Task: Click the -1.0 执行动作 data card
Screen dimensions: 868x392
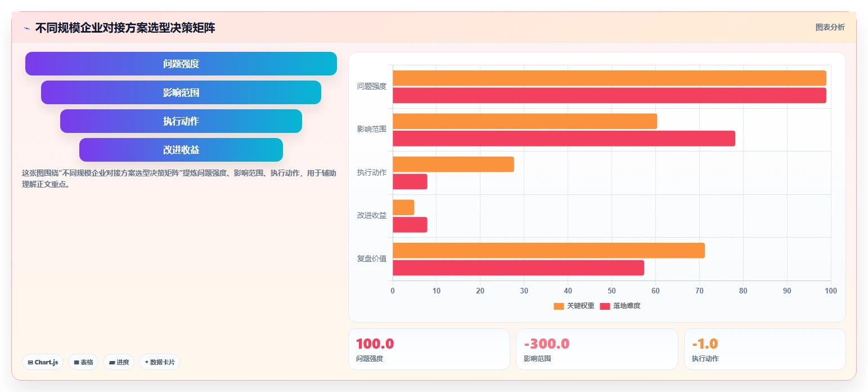Action: point(764,349)
